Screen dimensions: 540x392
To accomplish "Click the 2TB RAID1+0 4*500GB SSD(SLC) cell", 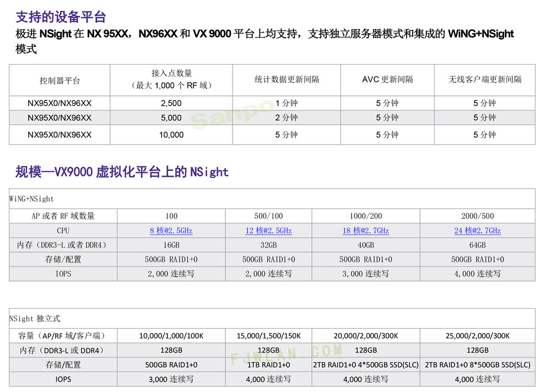I will (x=366, y=365).
